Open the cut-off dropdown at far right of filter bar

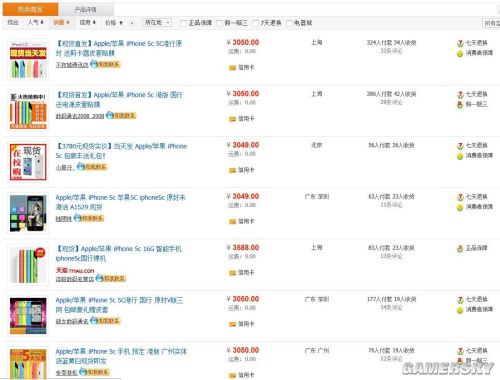(491, 23)
